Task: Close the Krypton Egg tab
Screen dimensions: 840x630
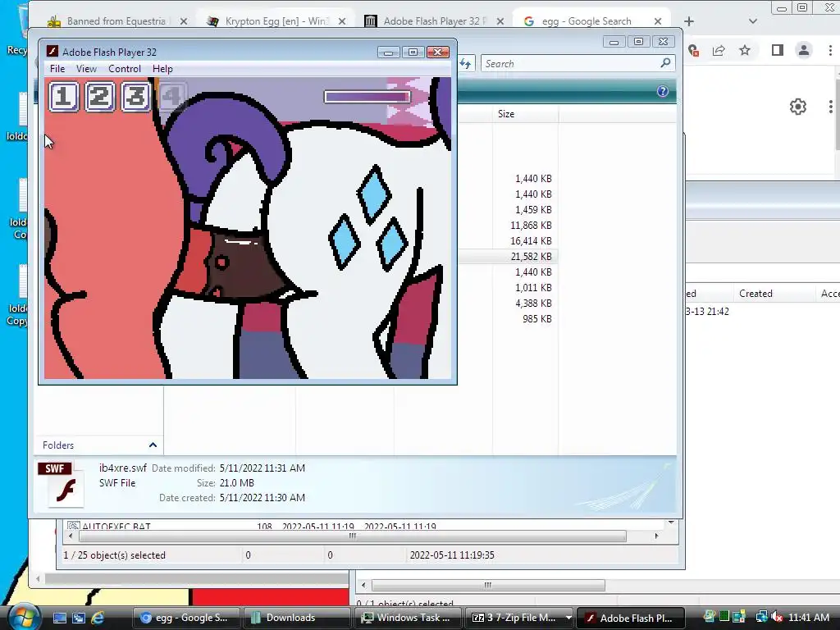Action: click(x=342, y=21)
